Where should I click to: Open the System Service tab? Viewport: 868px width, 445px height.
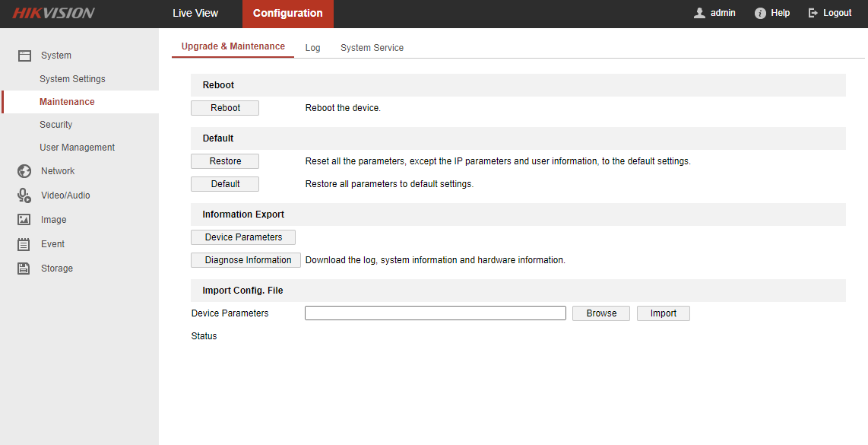pos(372,48)
